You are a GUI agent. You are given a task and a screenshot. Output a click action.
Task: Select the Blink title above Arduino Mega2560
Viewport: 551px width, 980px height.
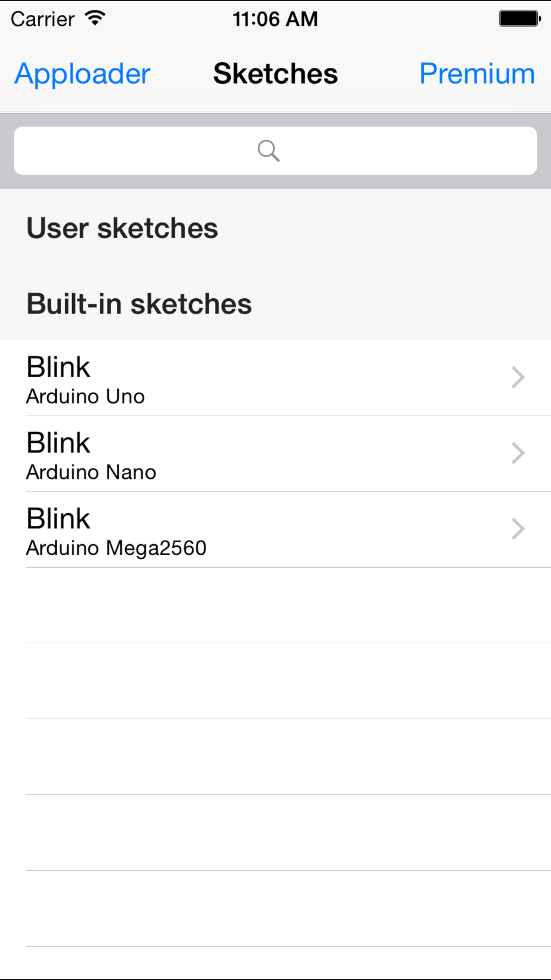[x=58, y=519]
